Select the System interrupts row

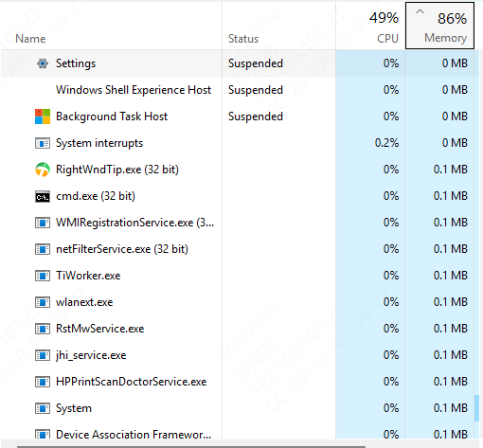point(240,143)
